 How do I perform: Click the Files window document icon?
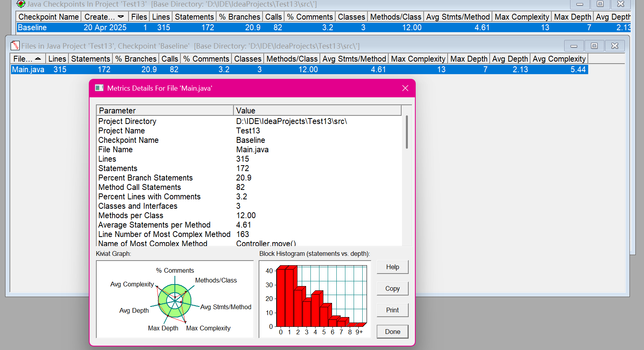(15, 46)
